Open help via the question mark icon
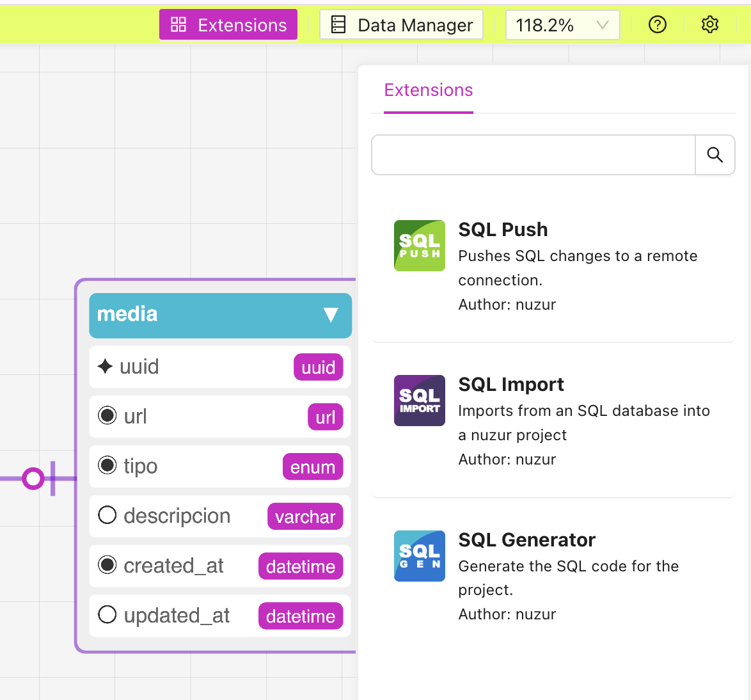This screenshot has height=700, width=751. click(657, 25)
